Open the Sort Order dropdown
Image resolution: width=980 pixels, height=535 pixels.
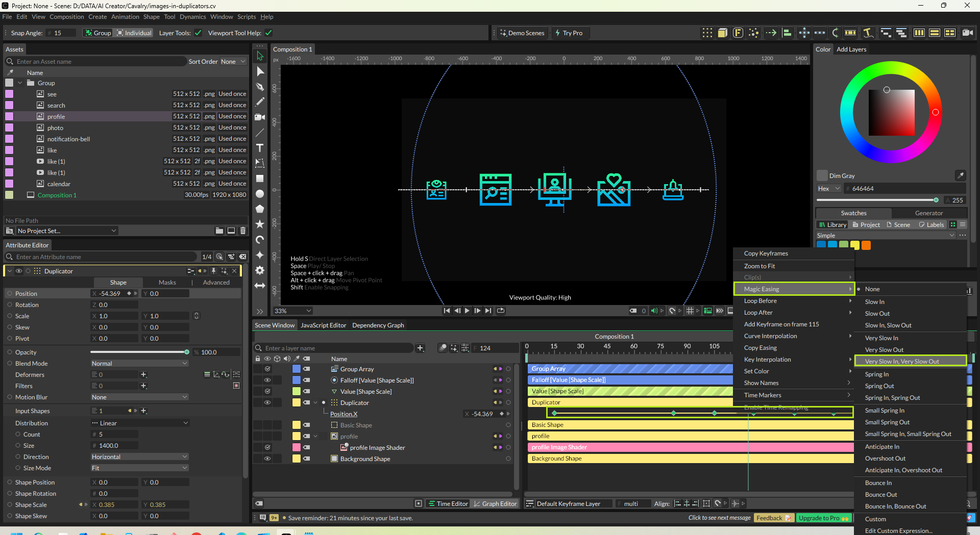233,62
